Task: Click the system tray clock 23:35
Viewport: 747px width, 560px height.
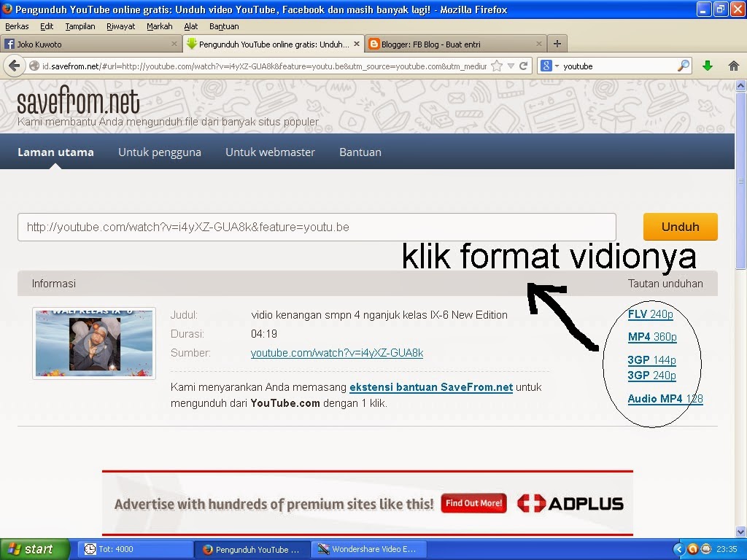Action: tap(727, 549)
